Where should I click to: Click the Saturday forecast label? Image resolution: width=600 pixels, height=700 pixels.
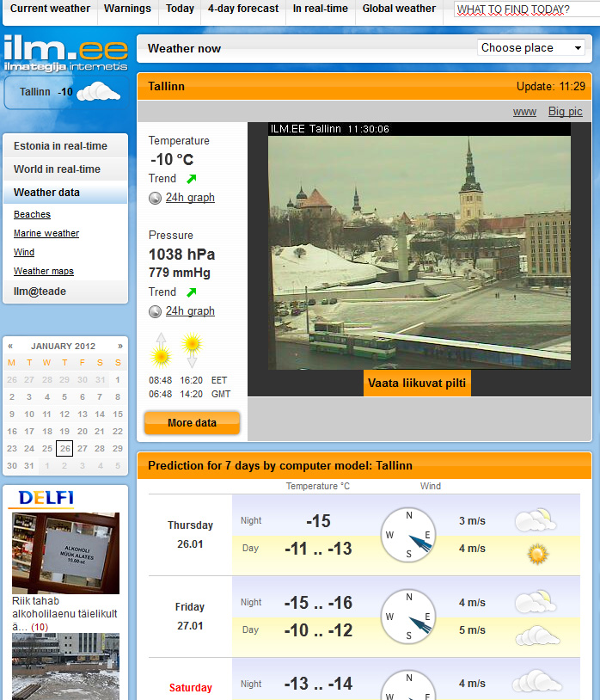pos(191,687)
